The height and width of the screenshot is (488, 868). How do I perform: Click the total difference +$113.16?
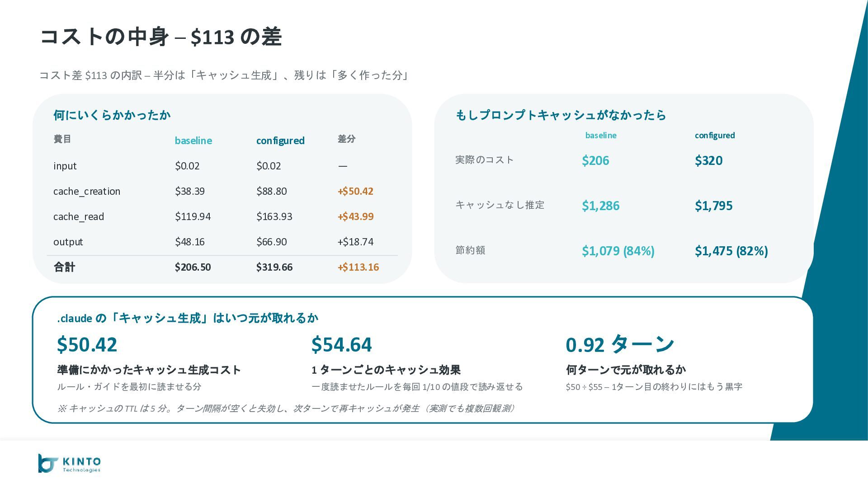tap(358, 267)
